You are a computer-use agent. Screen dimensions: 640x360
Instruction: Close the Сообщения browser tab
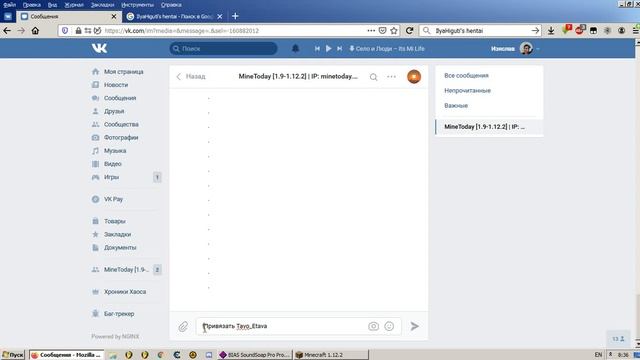point(114,17)
